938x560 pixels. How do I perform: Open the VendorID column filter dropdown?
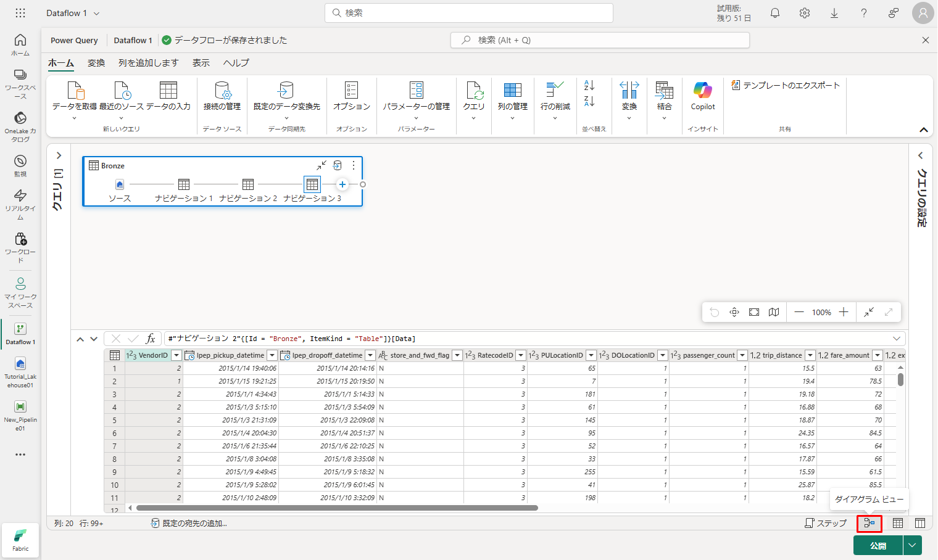click(176, 355)
